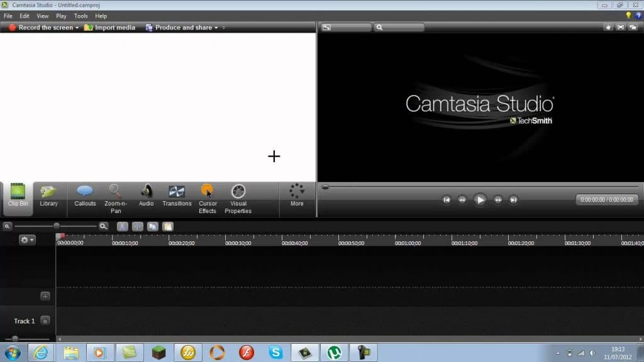Toggle the Track 1 lock button

tap(45, 321)
